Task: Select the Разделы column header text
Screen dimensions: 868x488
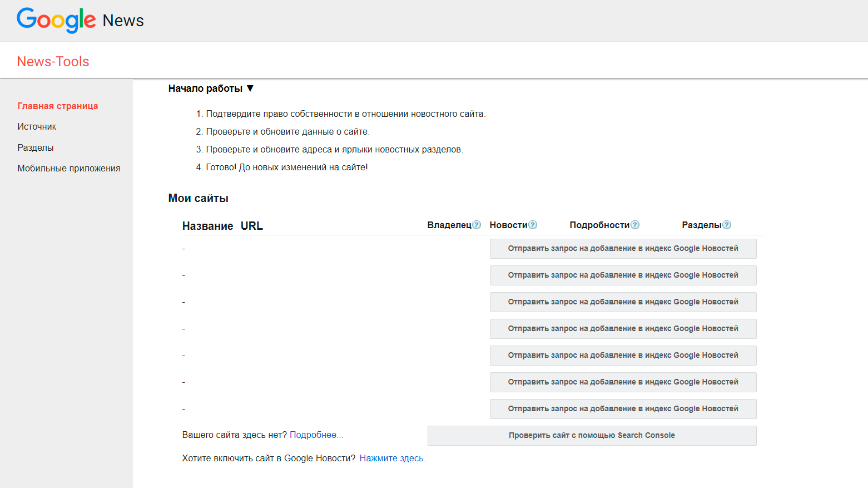Action: (x=702, y=225)
